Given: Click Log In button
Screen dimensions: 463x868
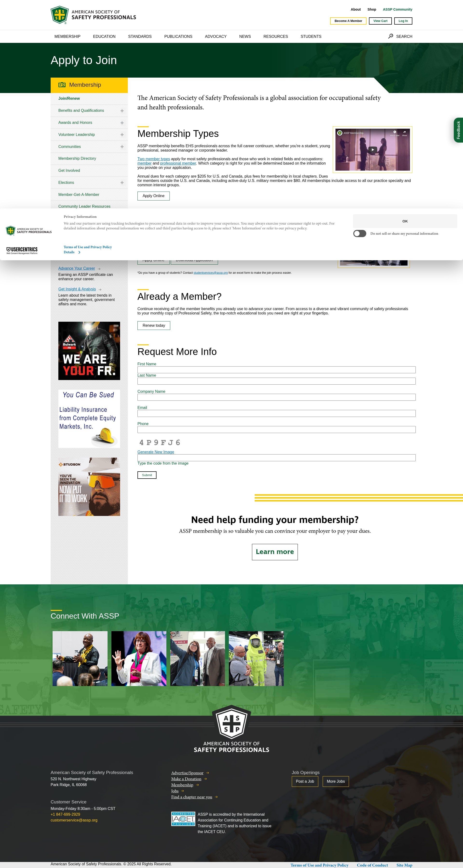Looking at the screenshot, I should tap(403, 21).
